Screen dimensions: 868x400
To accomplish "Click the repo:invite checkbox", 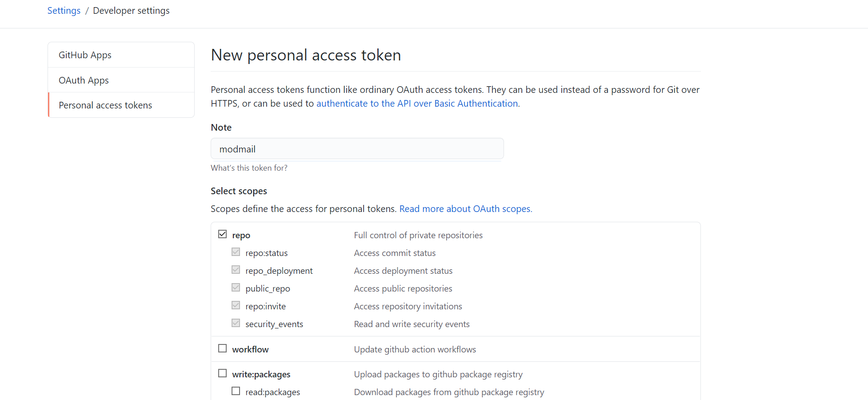I will pyautogui.click(x=236, y=305).
